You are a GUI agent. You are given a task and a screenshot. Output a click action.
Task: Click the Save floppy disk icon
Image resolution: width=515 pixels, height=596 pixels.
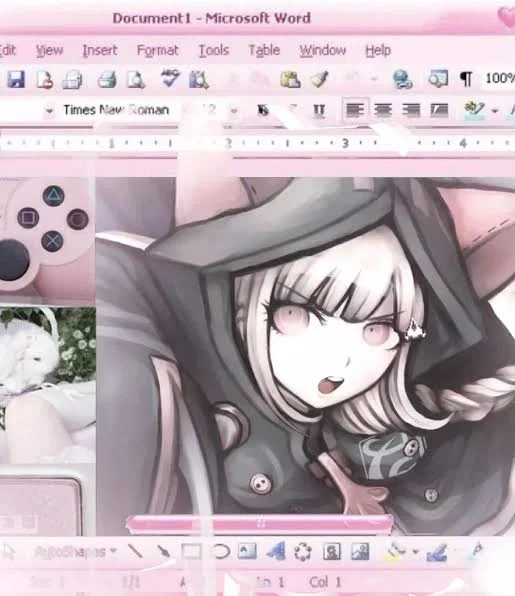(16, 80)
